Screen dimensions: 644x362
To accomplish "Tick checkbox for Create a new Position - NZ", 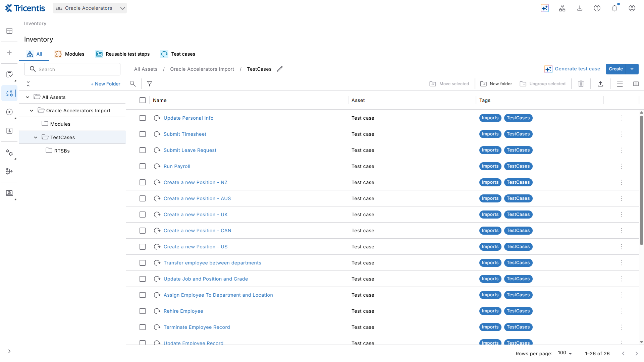I will click(143, 182).
